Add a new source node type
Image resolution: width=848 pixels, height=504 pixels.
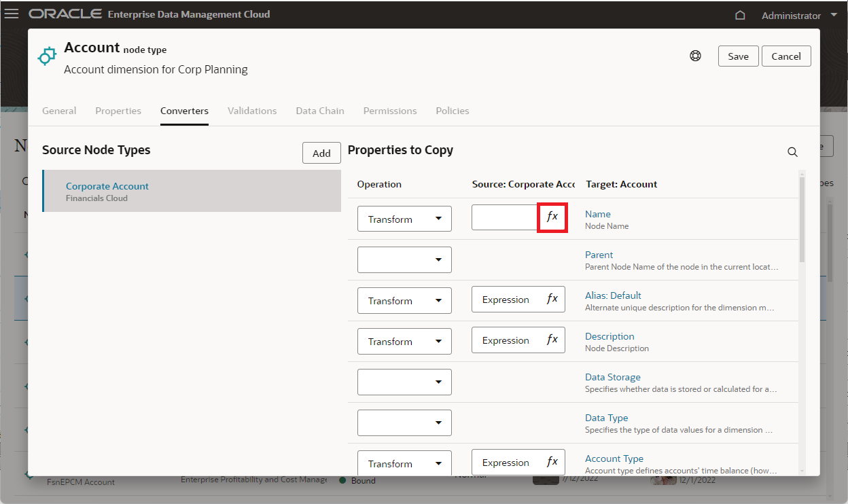pos(321,153)
